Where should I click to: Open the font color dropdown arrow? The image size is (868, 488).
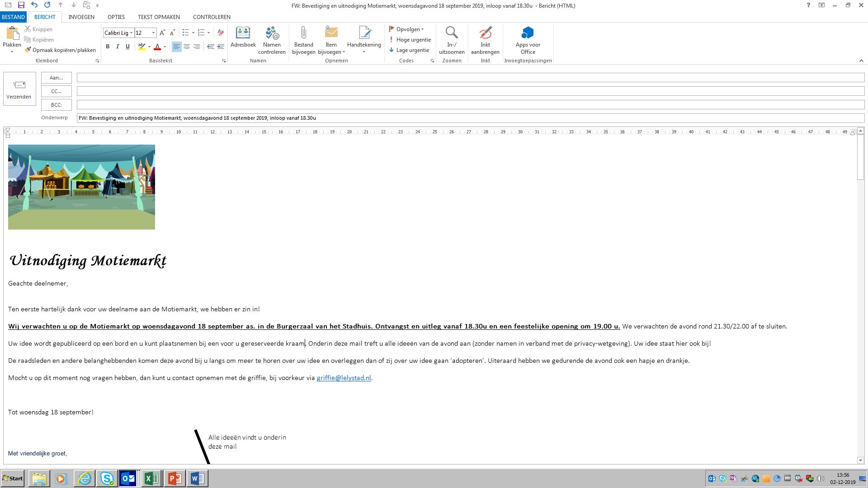click(165, 47)
